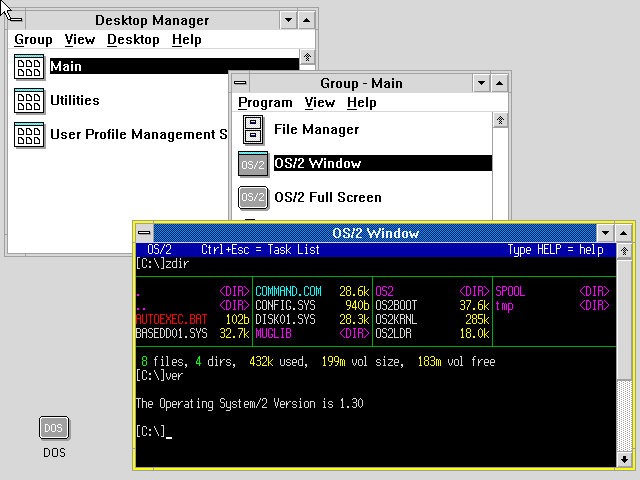Open the system menu of Desktop Manager
Image resolution: width=640 pixels, height=480 pixels.
16,20
